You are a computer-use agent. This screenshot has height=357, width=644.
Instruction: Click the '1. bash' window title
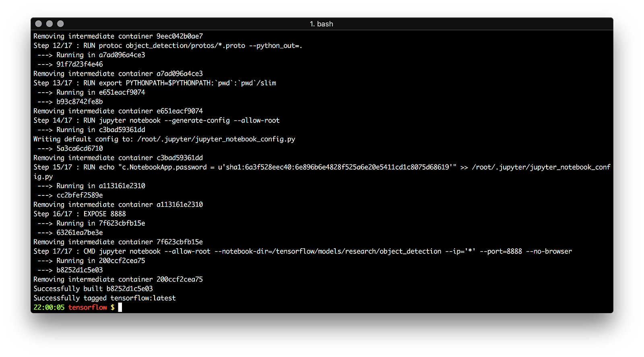click(x=321, y=24)
